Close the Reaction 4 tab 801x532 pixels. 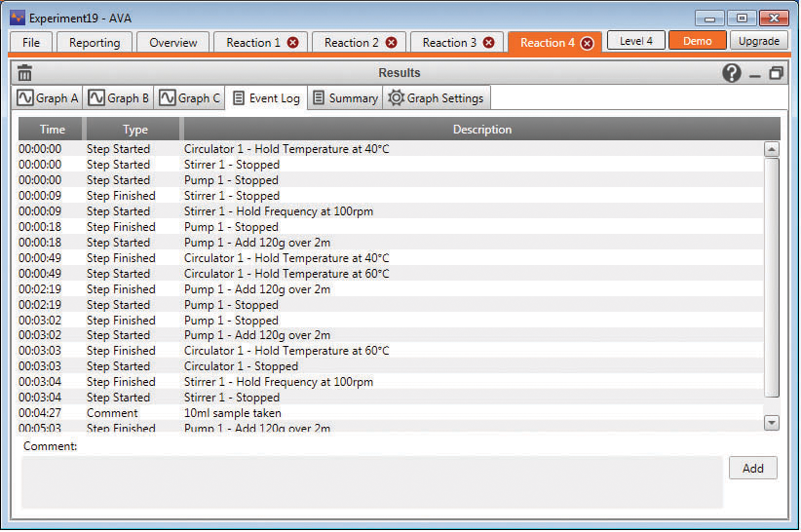pos(587,43)
